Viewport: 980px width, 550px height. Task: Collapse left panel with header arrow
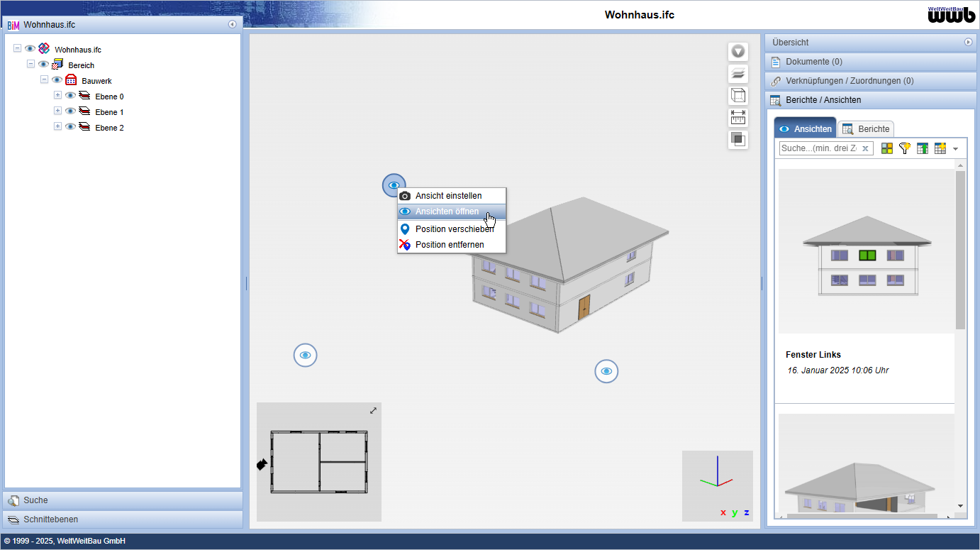pyautogui.click(x=232, y=24)
